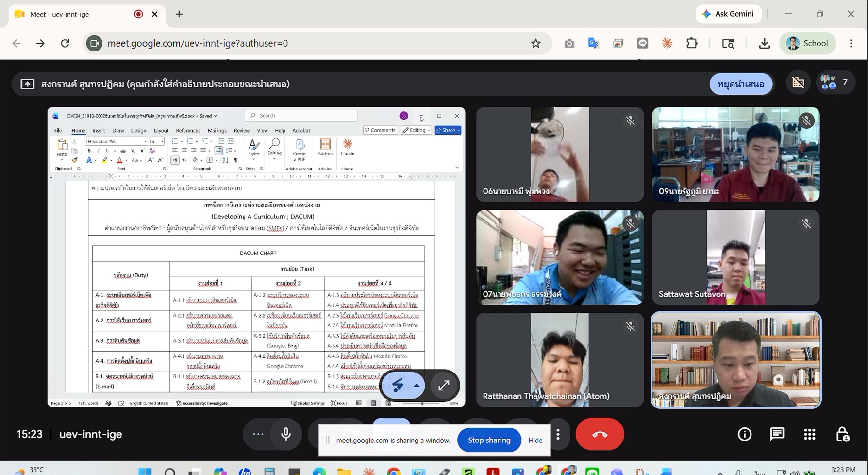Open the Mailings tab in Word
The image size is (868, 475).
coord(217,131)
